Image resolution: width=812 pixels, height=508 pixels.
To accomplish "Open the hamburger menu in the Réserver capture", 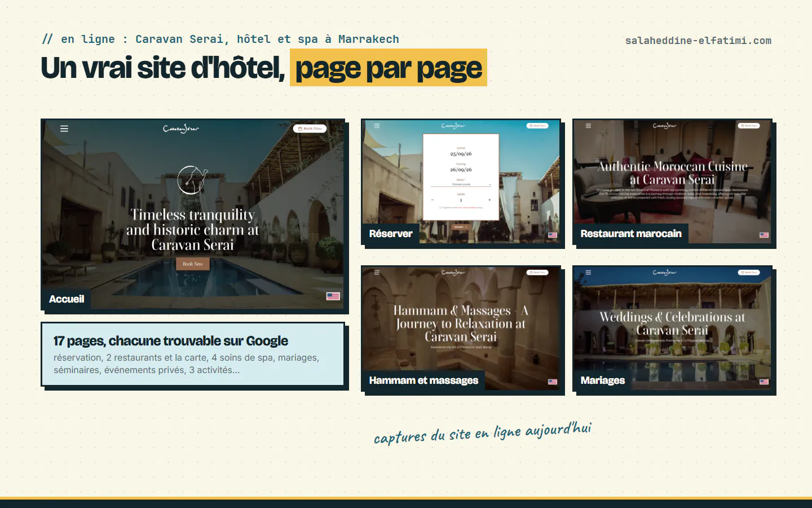I will point(377,126).
